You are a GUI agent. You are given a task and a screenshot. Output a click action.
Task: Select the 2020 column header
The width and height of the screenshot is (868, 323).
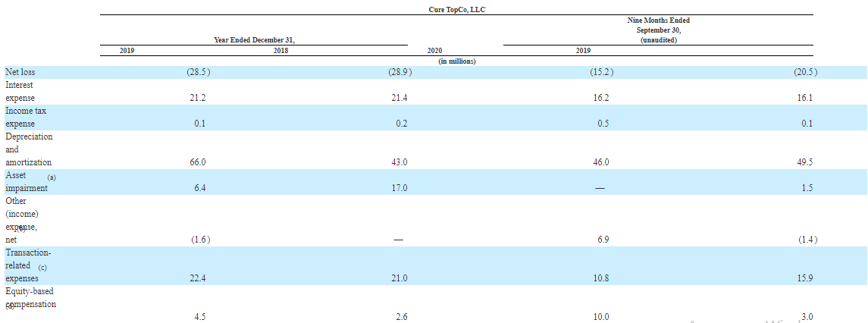(x=434, y=50)
